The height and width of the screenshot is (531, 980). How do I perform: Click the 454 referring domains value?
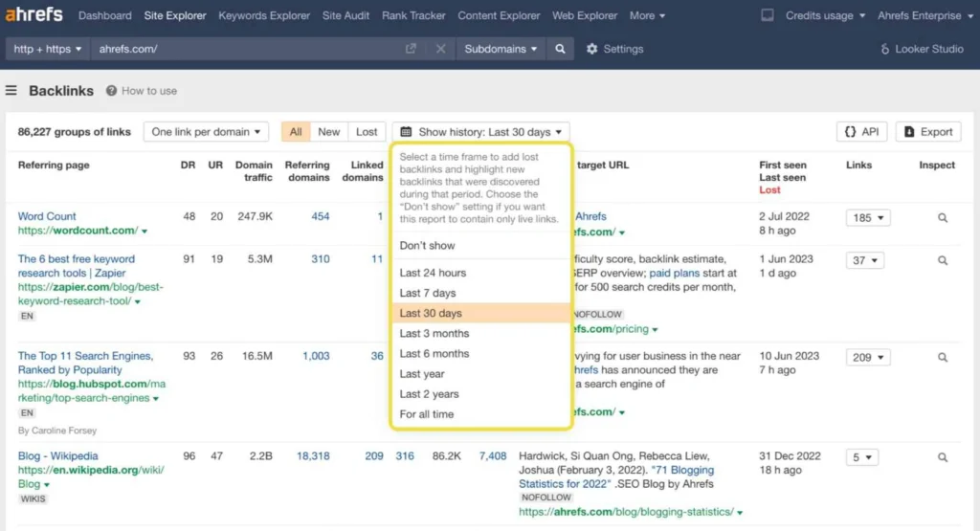pyautogui.click(x=321, y=216)
